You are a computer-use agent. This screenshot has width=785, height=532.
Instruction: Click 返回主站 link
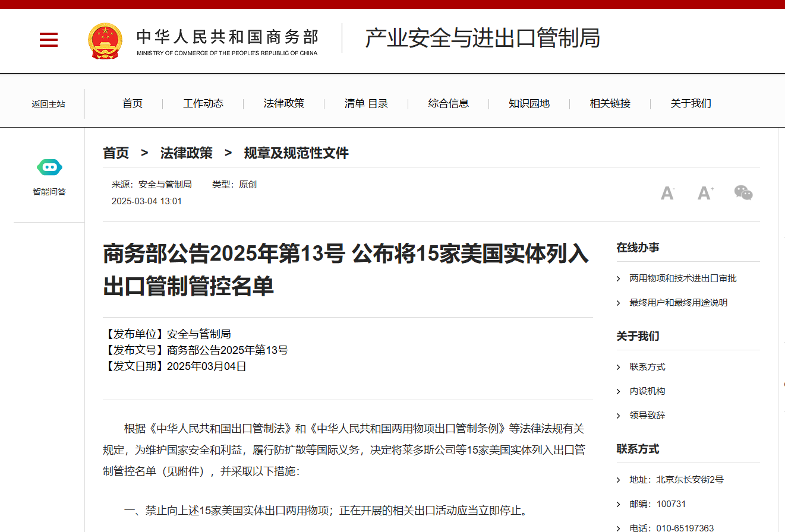coord(49,104)
